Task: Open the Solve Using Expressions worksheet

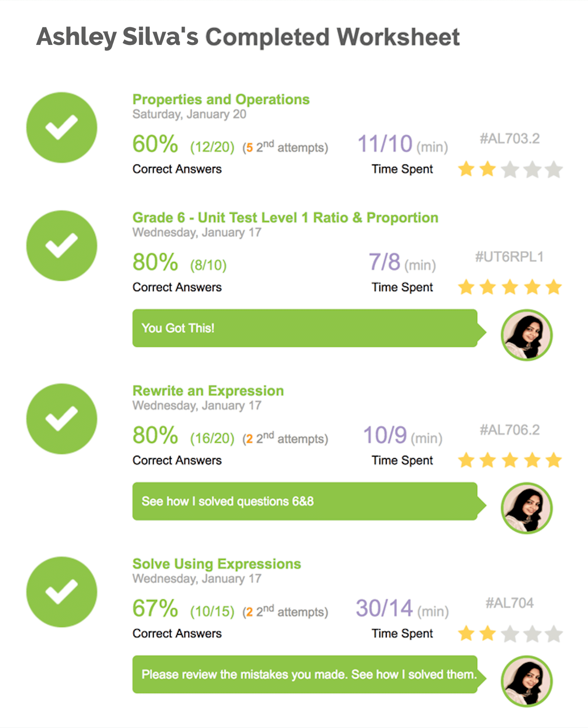Action: [216, 564]
